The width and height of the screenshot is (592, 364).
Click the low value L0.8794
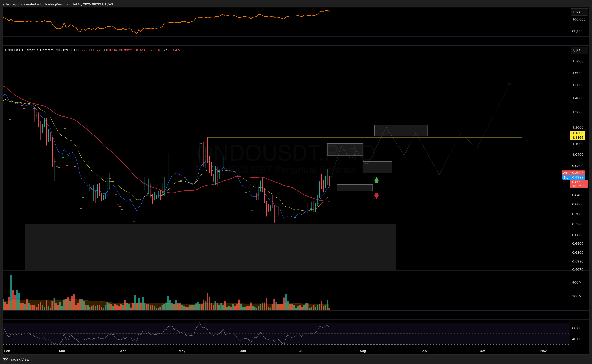(110, 50)
